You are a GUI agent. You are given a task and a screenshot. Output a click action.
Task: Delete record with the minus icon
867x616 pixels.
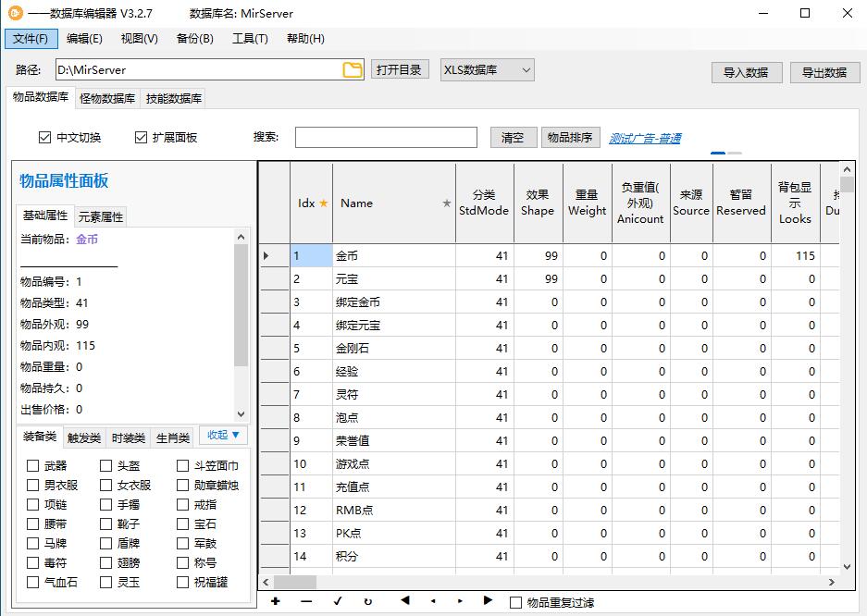pos(306,601)
